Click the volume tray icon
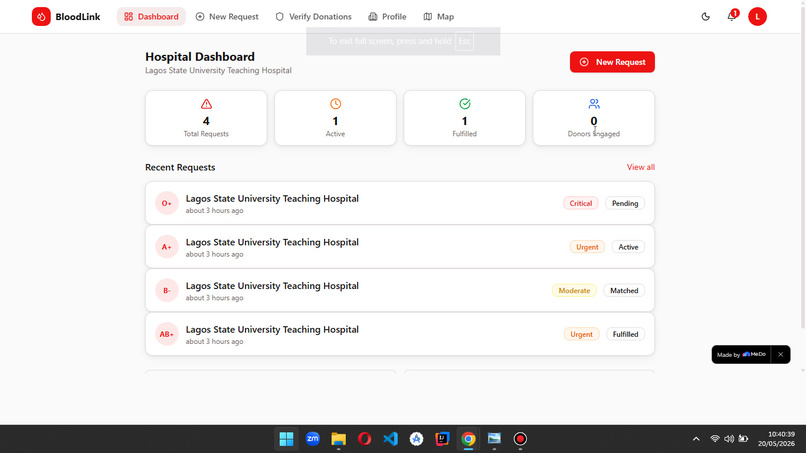 (729, 439)
